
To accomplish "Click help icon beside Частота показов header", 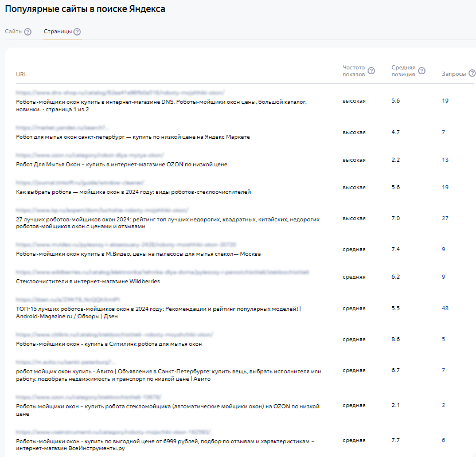I will click(371, 71).
